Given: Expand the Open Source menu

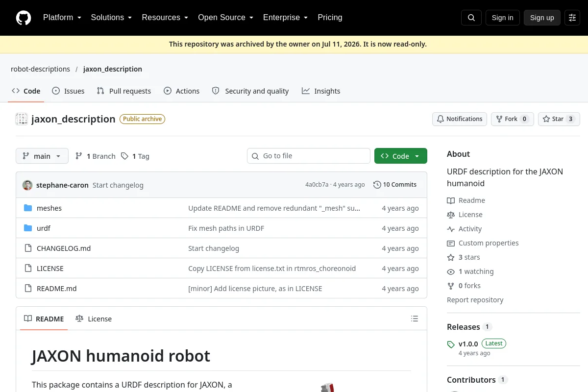Looking at the screenshot, I should click(225, 18).
